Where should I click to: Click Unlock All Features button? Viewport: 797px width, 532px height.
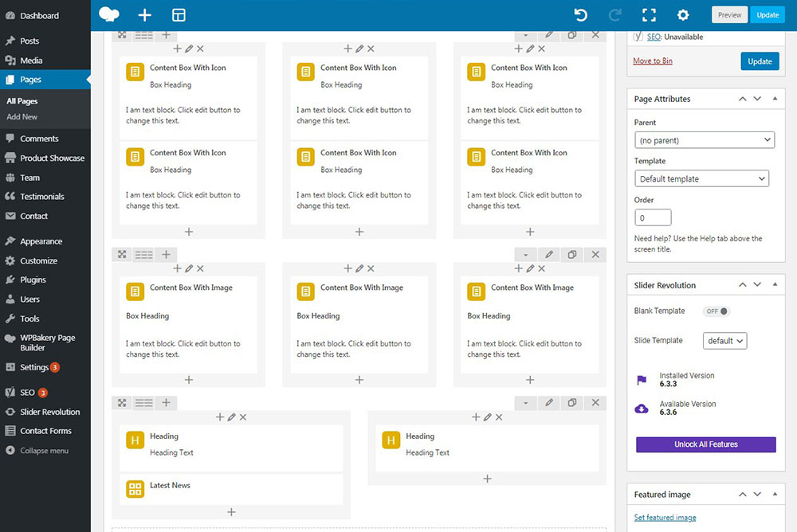click(x=706, y=444)
